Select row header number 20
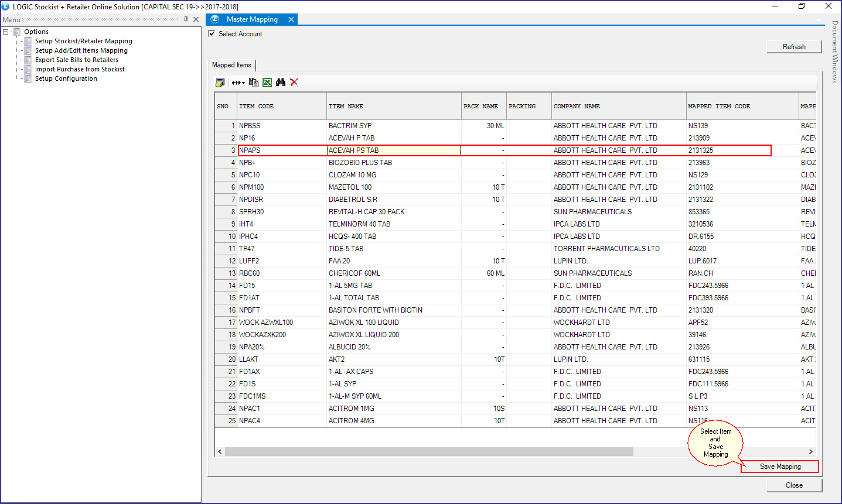 click(x=226, y=359)
